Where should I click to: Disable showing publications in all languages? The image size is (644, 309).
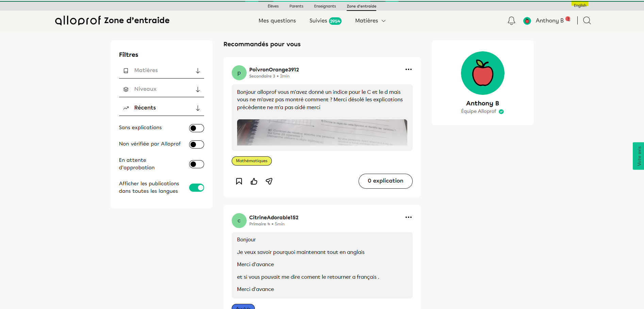(196, 188)
